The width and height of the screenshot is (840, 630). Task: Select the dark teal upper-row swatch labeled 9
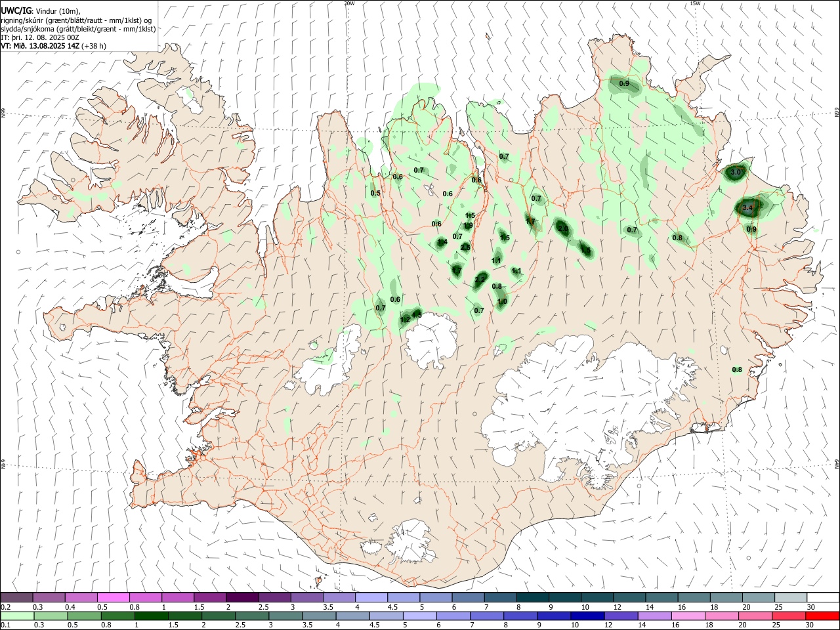564,597
